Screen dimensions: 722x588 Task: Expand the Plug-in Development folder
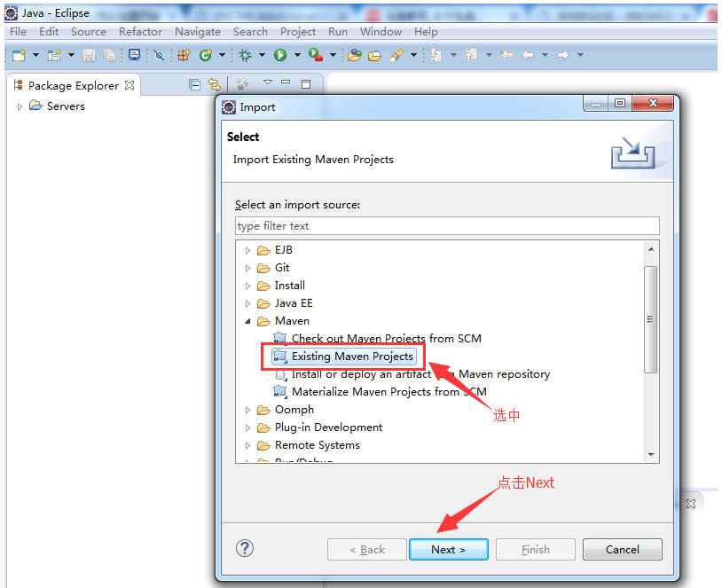[x=248, y=427]
